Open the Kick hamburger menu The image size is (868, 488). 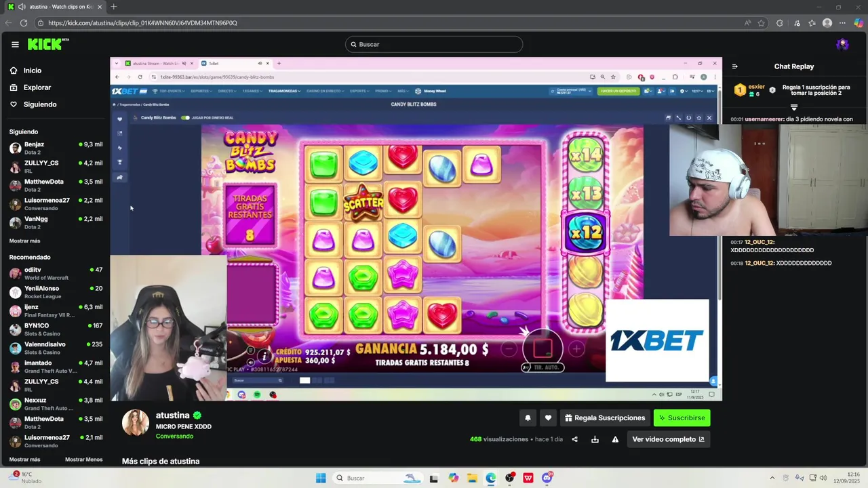15,44
